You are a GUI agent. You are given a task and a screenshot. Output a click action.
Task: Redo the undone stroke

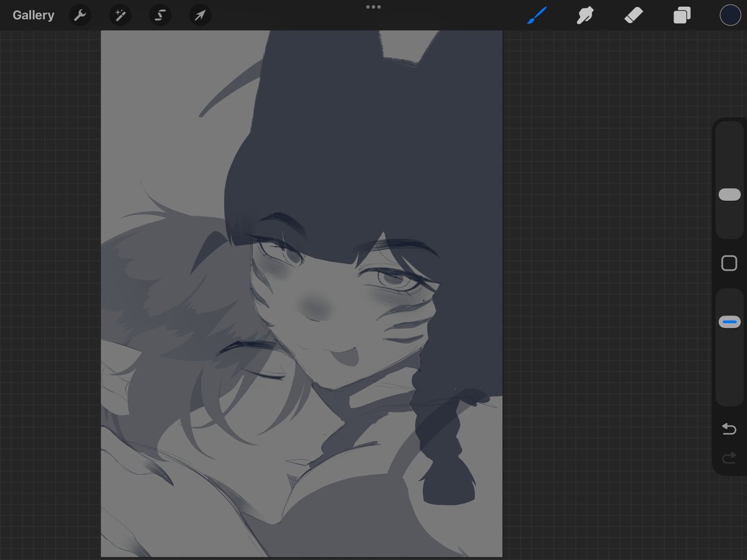(x=729, y=459)
